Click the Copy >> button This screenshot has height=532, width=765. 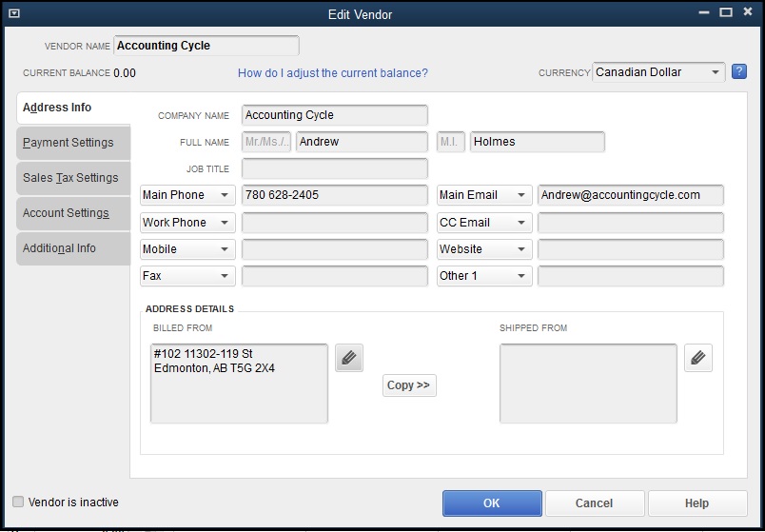click(409, 385)
